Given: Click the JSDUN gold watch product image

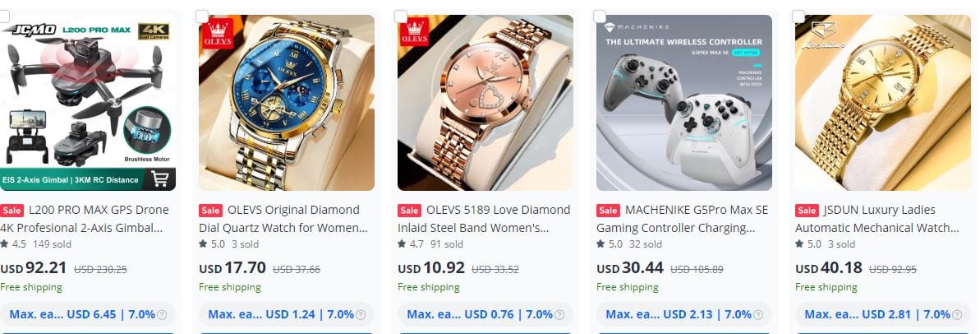Looking at the screenshot, I should pyautogui.click(x=882, y=103).
